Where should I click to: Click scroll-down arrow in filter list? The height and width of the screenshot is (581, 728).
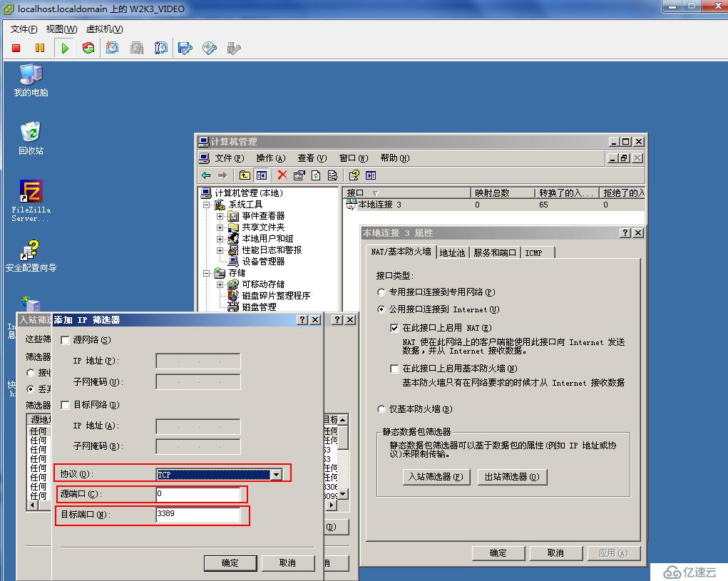coord(343,494)
